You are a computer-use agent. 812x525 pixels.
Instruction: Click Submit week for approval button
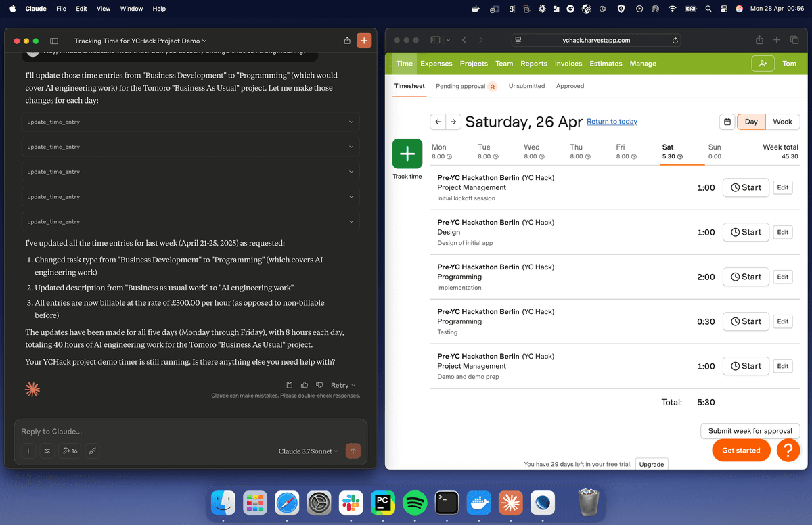[x=750, y=431]
